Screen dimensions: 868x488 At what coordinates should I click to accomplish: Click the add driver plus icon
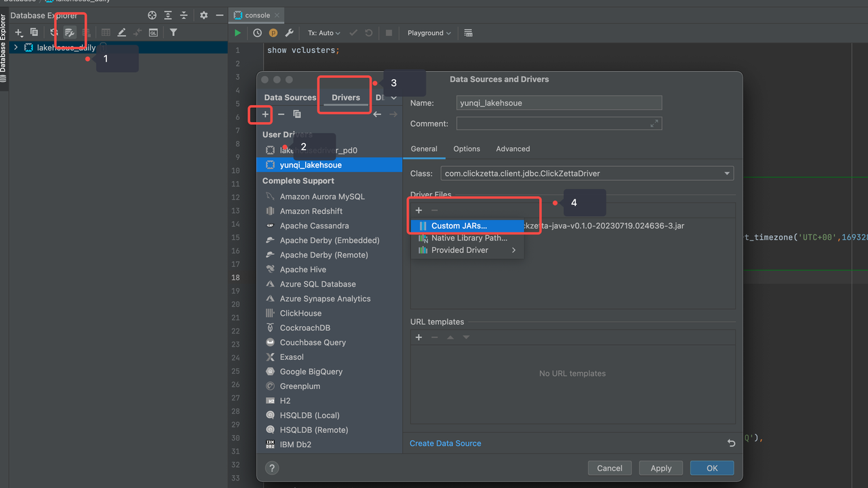pos(265,115)
